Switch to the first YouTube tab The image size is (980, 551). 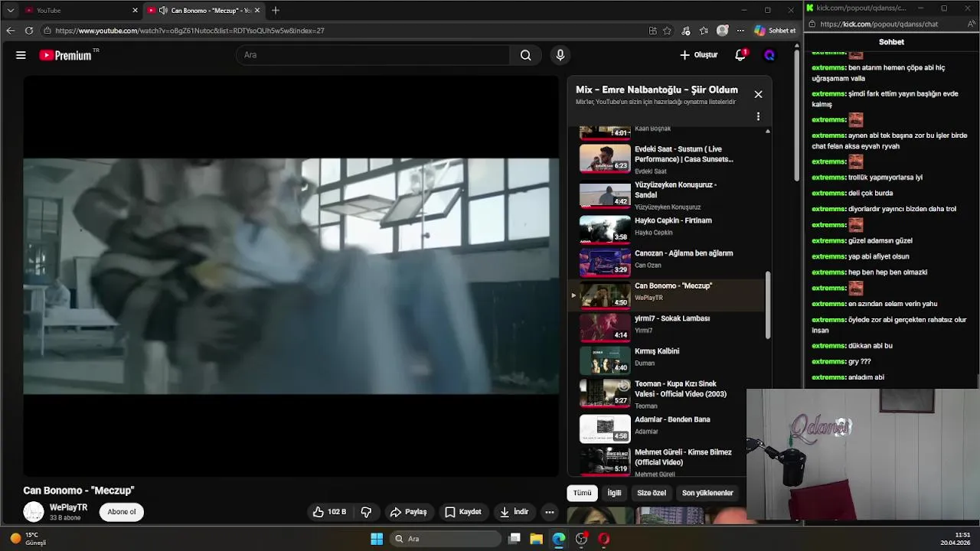(80, 10)
